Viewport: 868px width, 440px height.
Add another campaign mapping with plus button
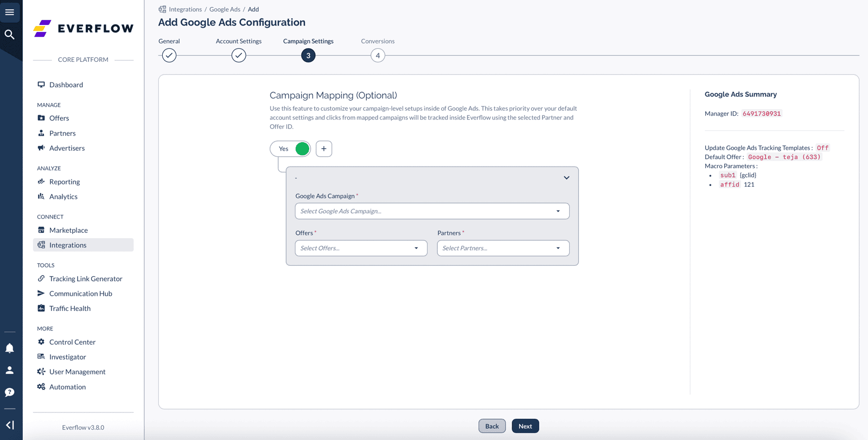(324, 149)
